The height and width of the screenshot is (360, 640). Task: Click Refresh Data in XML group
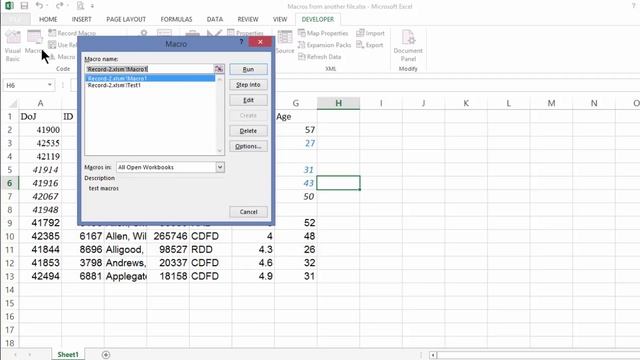coord(320,57)
